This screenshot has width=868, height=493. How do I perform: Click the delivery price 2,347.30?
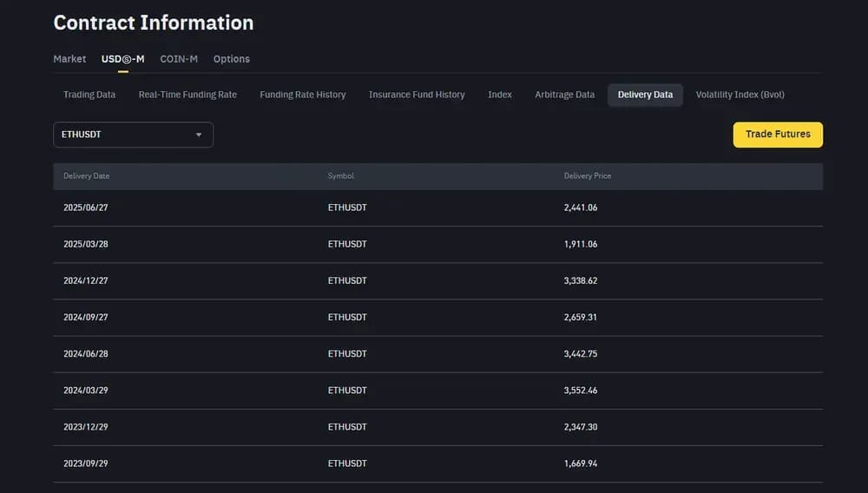tap(581, 427)
